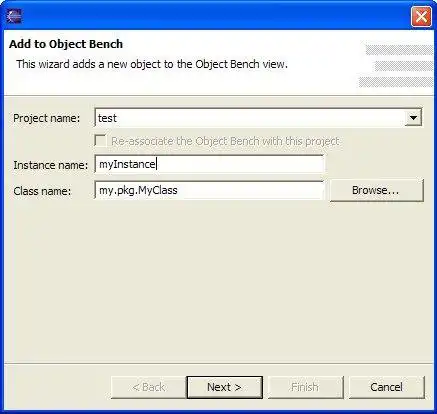Click the Class name text field
The image size is (437, 414).
pyautogui.click(x=209, y=190)
